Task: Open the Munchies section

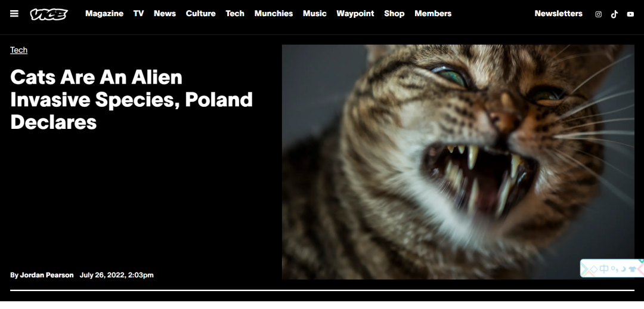Action: (274, 14)
